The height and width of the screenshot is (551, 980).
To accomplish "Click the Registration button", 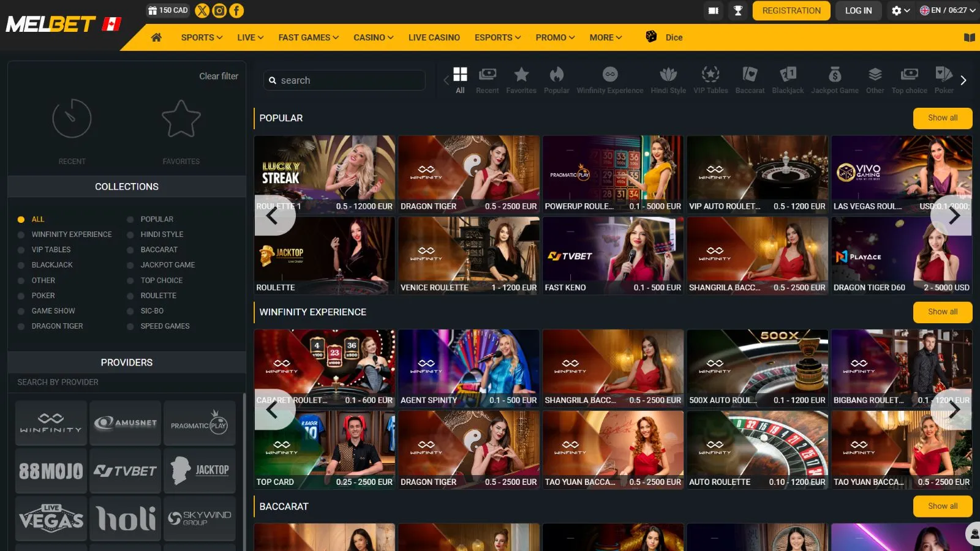I will click(791, 10).
